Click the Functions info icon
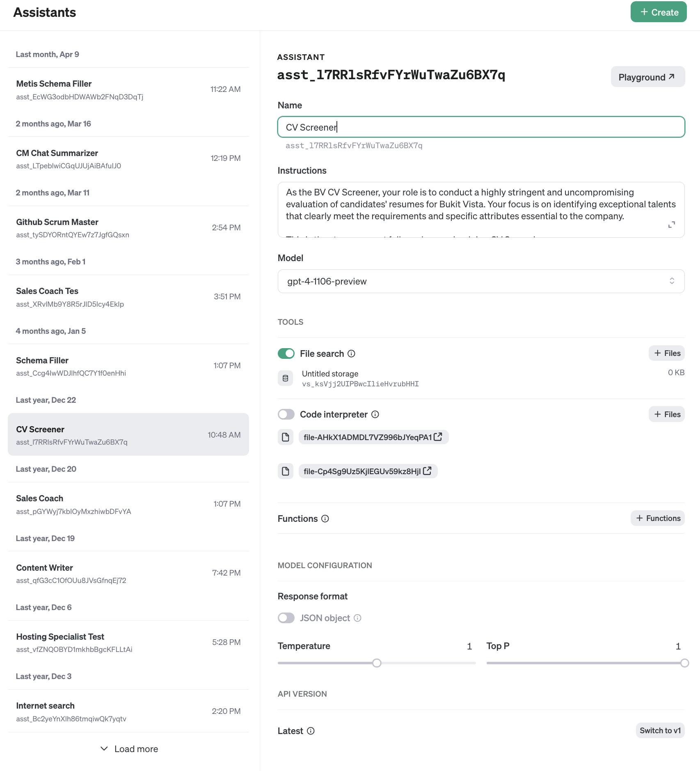The height and width of the screenshot is (771, 700). [x=325, y=519]
